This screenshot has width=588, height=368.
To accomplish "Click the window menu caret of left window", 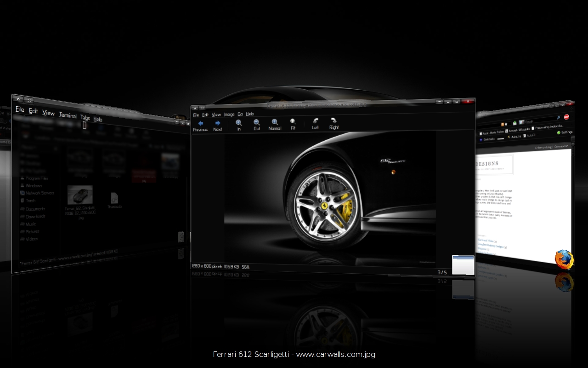I will 18,98.
